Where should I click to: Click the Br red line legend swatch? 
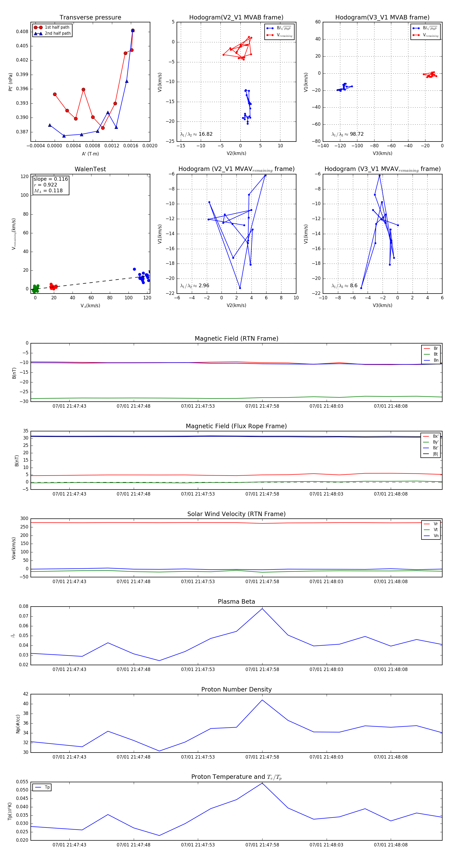click(x=426, y=349)
